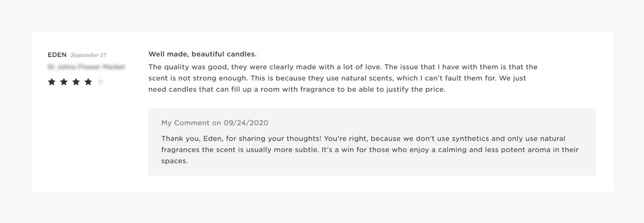Click the phrase "made with a lot of love"
The height and width of the screenshot is (223, 644).
338,67
